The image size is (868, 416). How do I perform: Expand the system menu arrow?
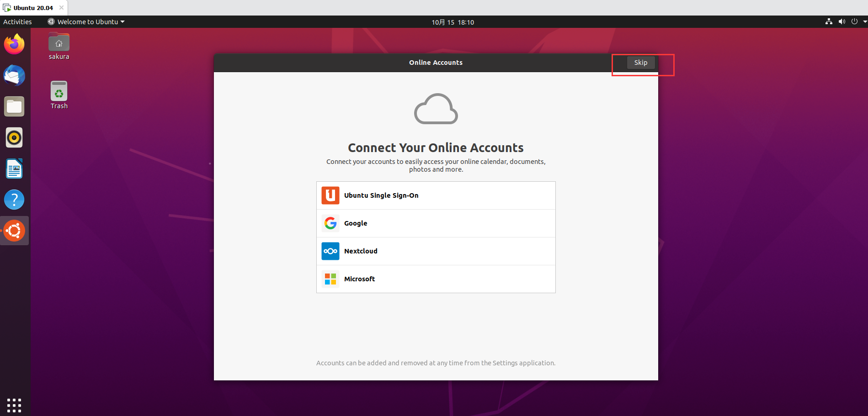tap(865, 21)
